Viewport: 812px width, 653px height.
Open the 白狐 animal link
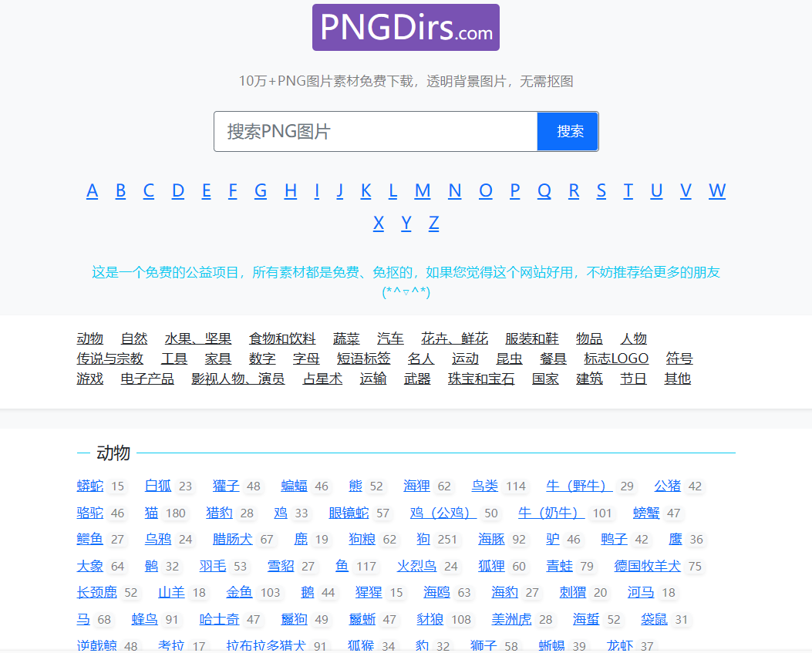point(158,486)
